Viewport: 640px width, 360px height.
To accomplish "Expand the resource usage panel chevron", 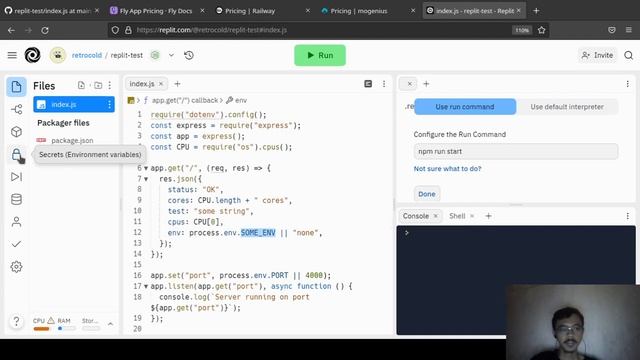I will coord(110,324).
